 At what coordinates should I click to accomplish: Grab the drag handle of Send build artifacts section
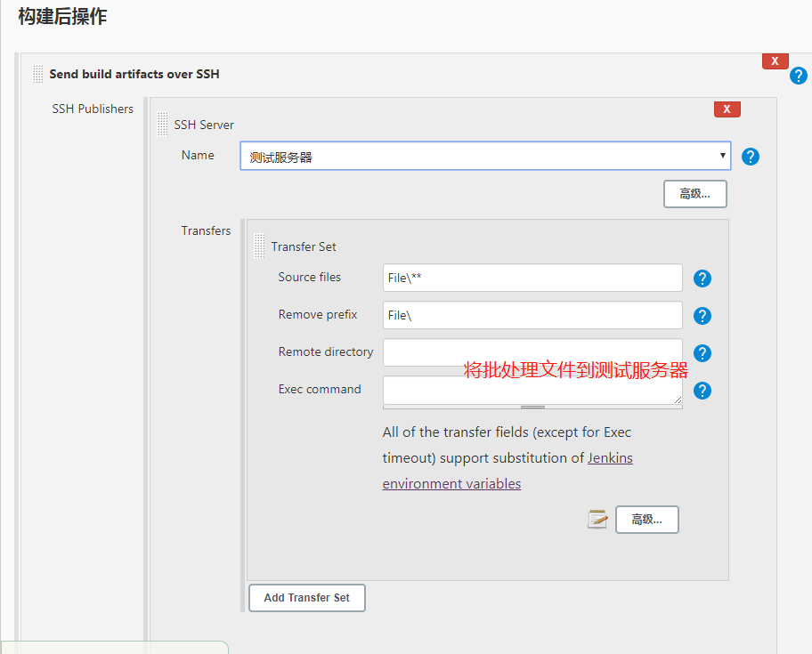pyautogui.click(x=37, y=74)
